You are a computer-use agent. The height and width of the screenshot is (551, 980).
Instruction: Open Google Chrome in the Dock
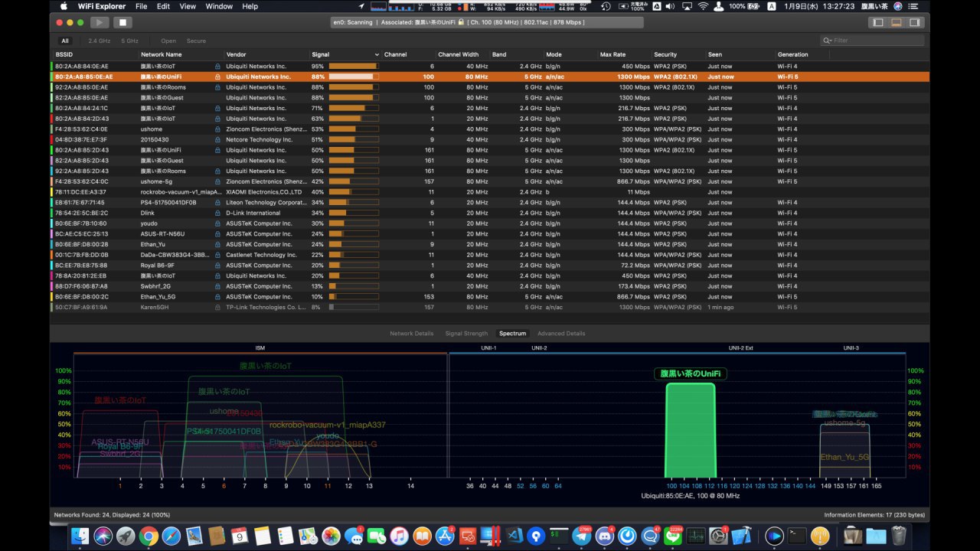point(149,536)
